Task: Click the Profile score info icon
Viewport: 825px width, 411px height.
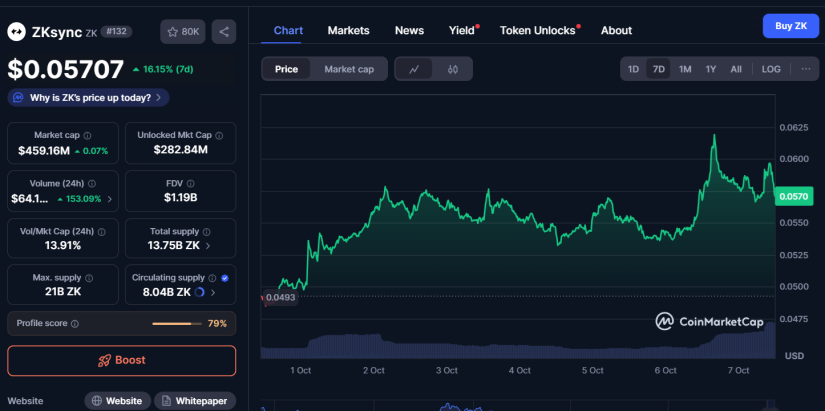Action: pos(75,324)
